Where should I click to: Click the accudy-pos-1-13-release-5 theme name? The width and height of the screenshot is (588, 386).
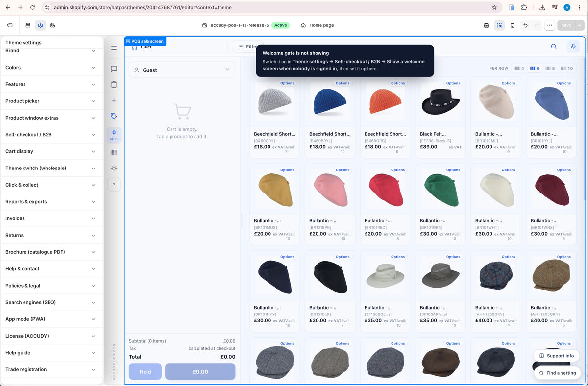(x=240, y=25)
